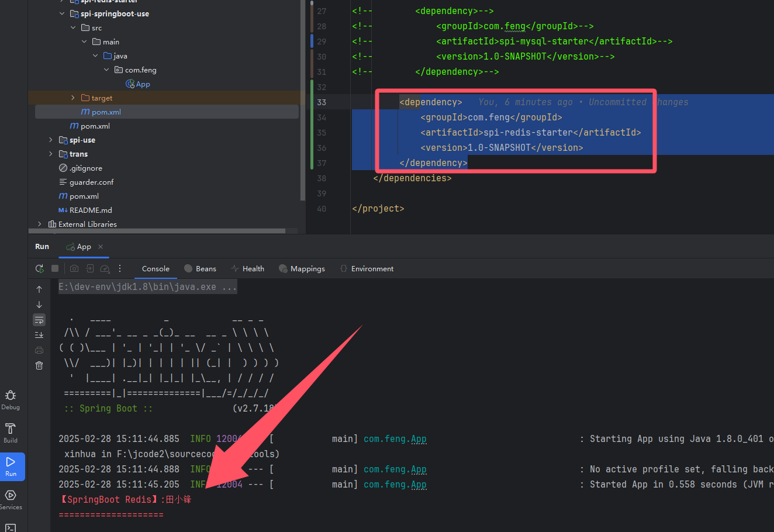Expand the spi-use module
The image size is (774, 532).
click(51, 140)
